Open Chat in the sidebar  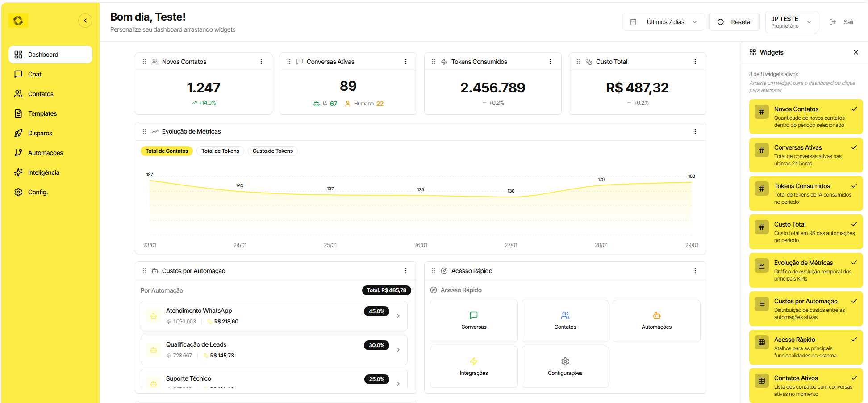tap(50, 74)
